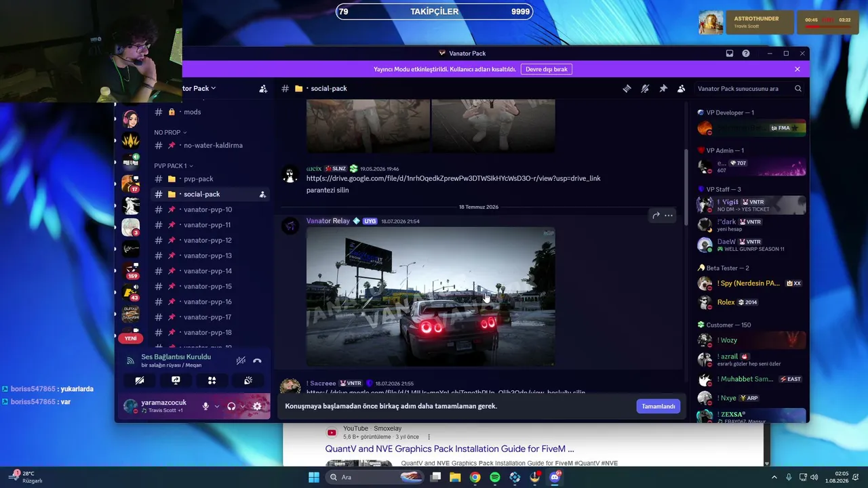Screen dimensions: 868x488
Task: Open Spotify from the taskbar
Action: click(495, 477)
